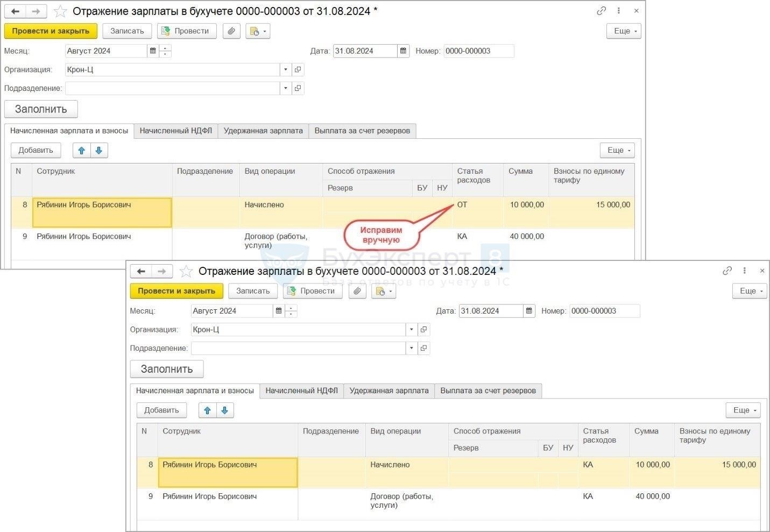
Task: Close the bottom window
Action: point(762,271)
